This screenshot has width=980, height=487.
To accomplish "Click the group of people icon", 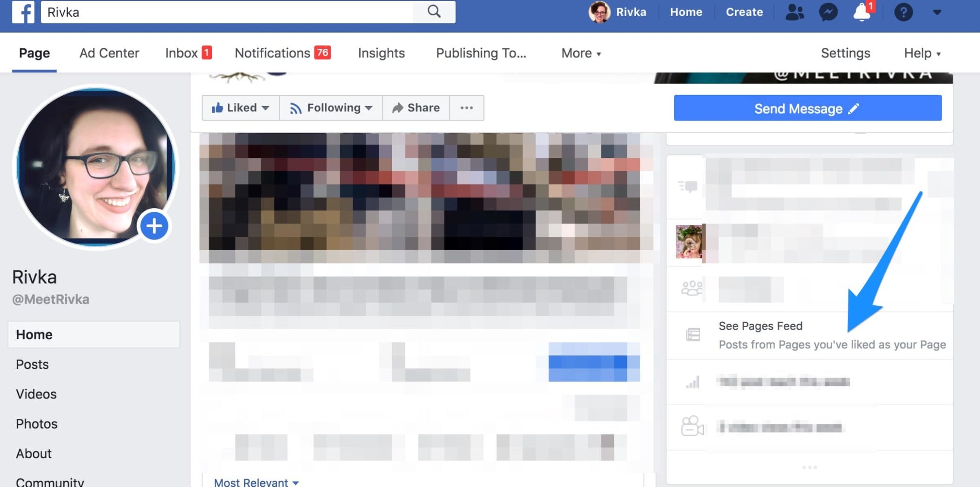I will (x=691, y=288).
